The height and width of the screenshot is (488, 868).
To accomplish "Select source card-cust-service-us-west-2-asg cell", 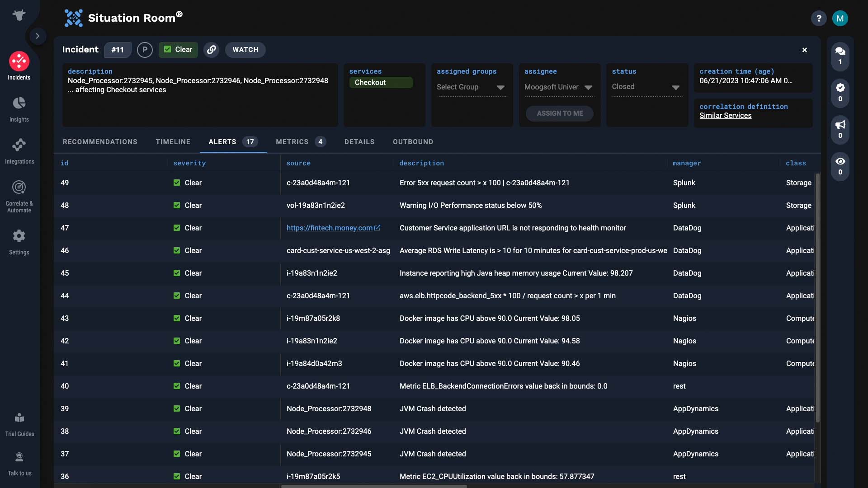I will (338, 251).
